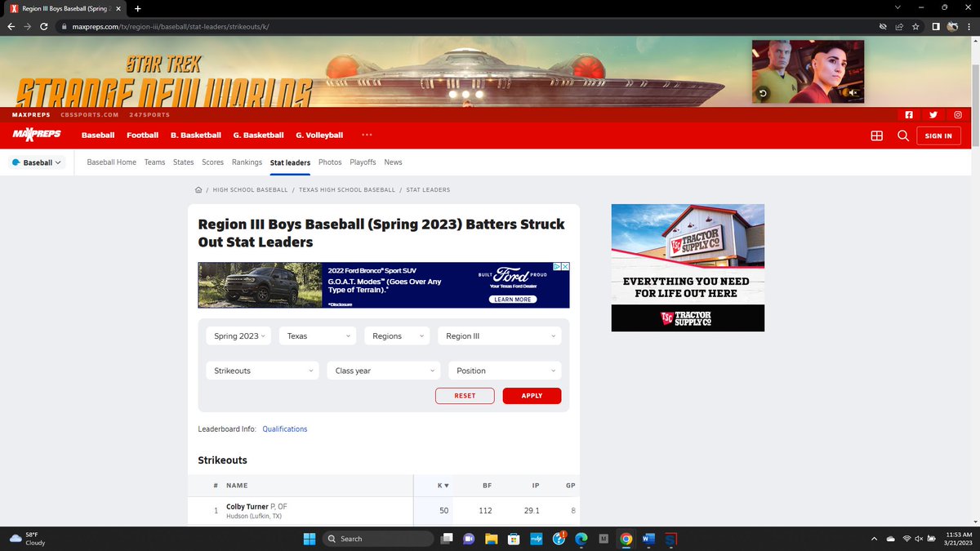Go to the Football nav item
This screenshot has width=980, height=551.
point(142,135)
